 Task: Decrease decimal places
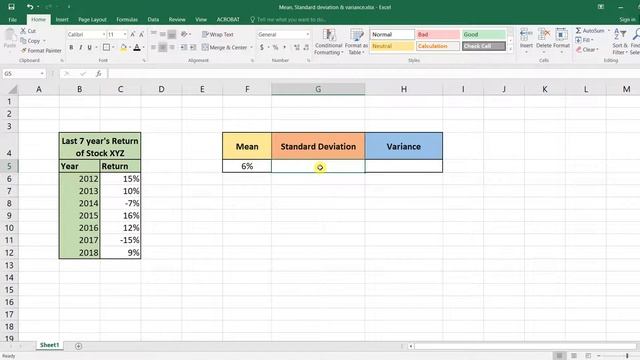306,48
